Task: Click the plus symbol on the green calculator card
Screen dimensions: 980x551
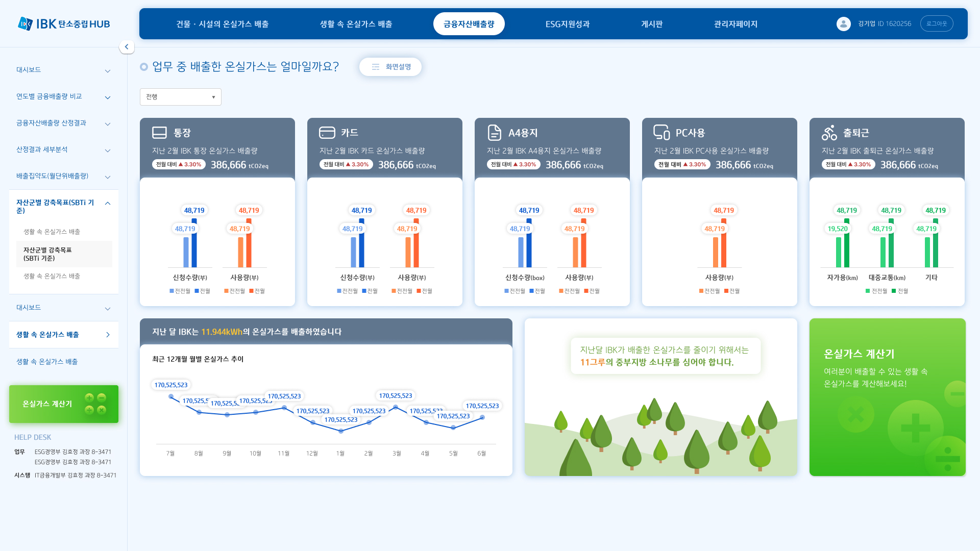Action: click(915, 428)
